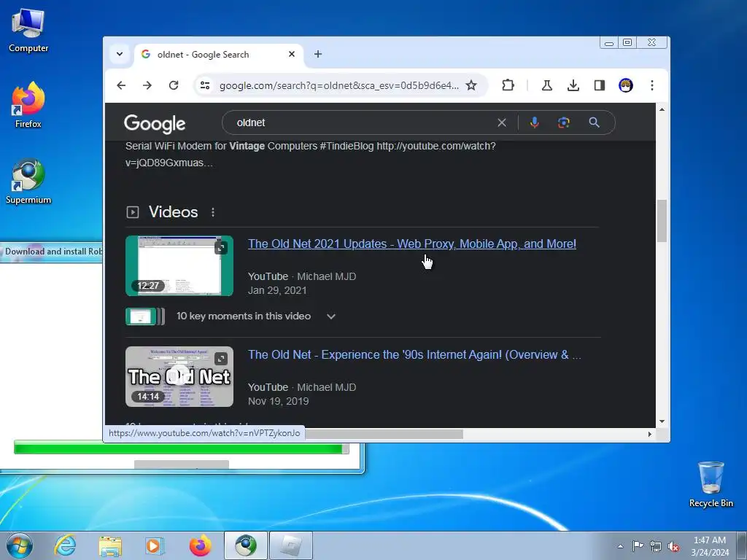Start voice search with the microphone icon
747x560 pixels.
[535, 122]
